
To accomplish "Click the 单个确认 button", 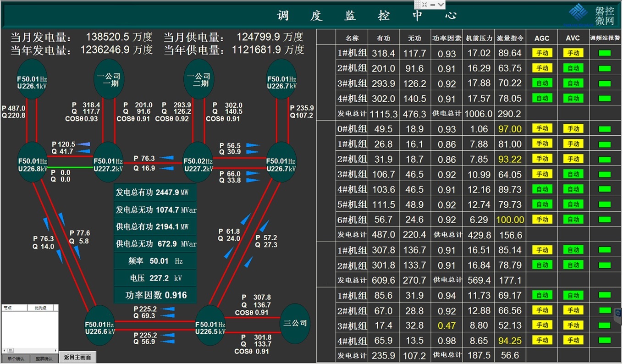I will click(x=15, y=359).
